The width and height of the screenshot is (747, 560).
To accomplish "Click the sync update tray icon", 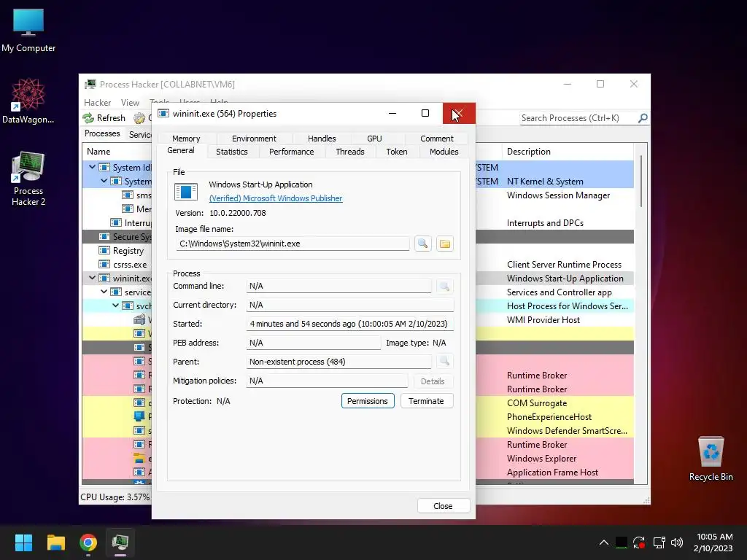I will pyautogui.click(x=639, y=542).
